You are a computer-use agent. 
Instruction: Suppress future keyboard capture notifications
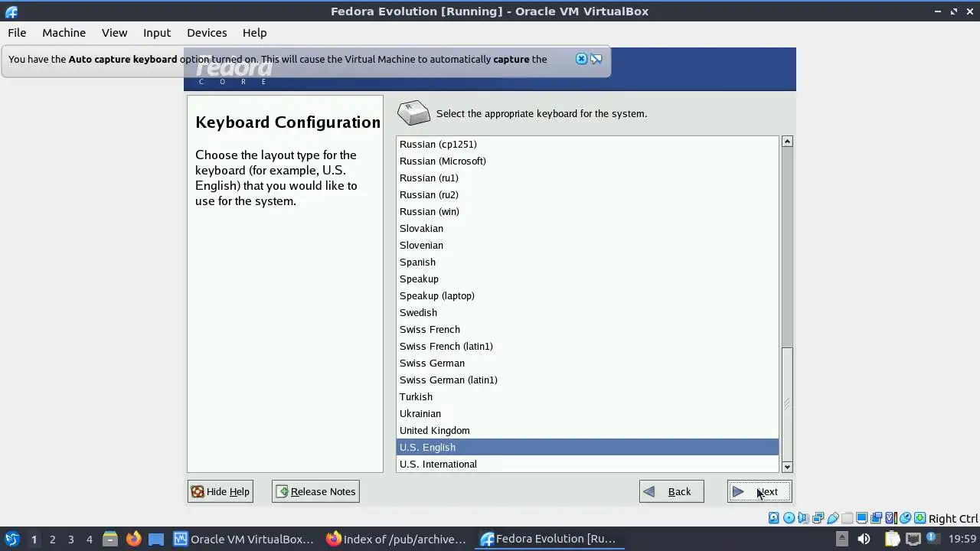point(596,59)
